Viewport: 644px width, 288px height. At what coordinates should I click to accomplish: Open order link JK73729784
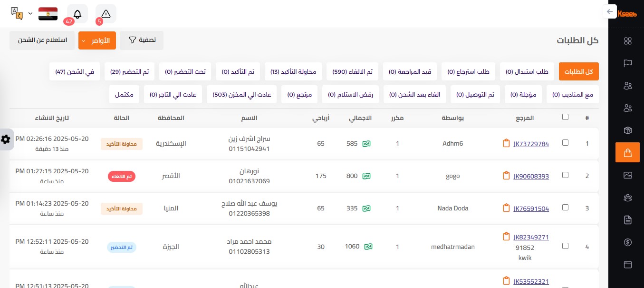coord(531,144)
